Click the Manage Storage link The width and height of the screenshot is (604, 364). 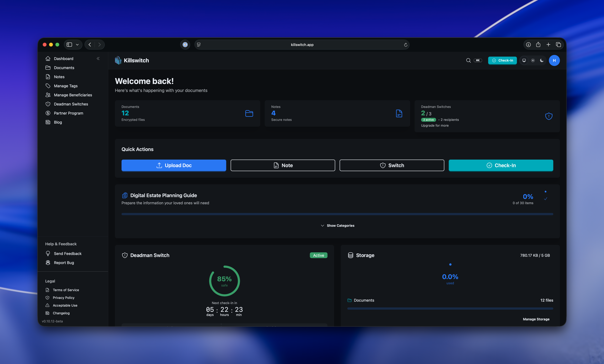pyautogui.click(x=536, y=319)
